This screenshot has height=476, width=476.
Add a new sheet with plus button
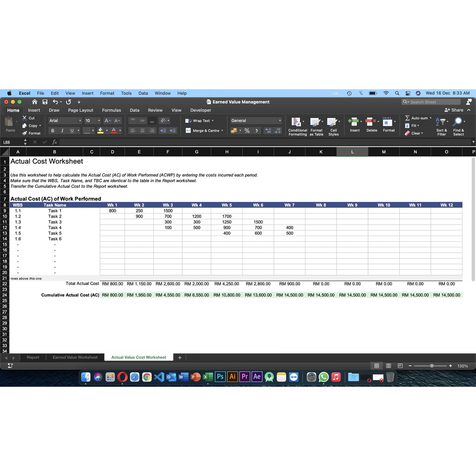click(x=180, y=357)
